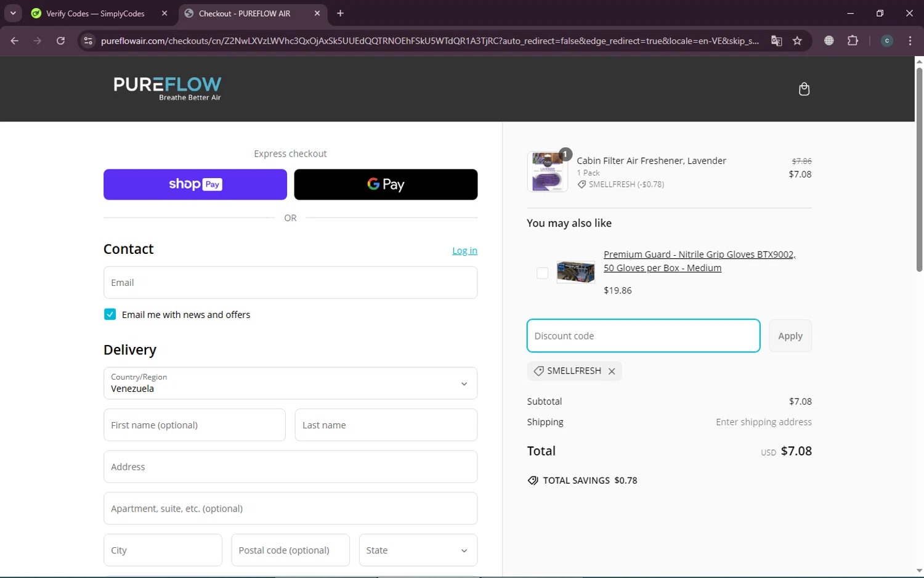Focus the Postal code (optional) field
This screenshot has width=924, height=578.
tap(290, 550)
